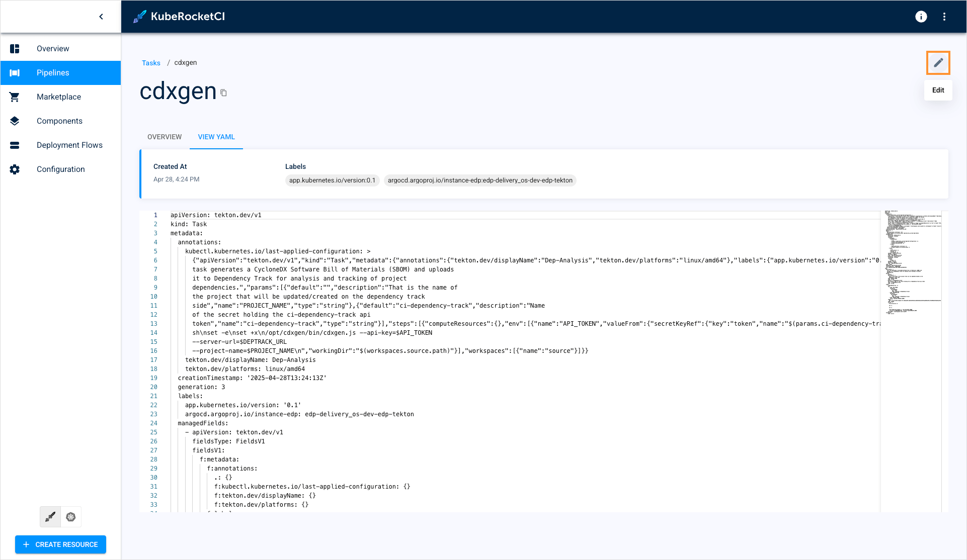This screenshot has width=967, height=560.
Task: Click the app.kubernetes.io/version label chip
Action: point(332,180)
